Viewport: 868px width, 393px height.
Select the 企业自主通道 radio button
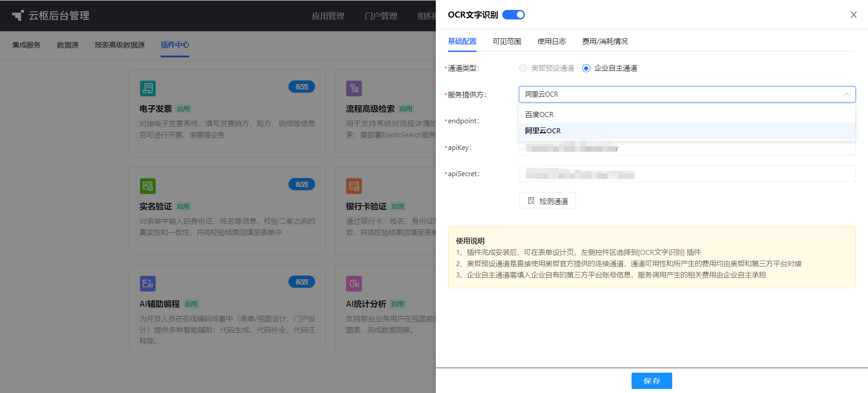586,68
